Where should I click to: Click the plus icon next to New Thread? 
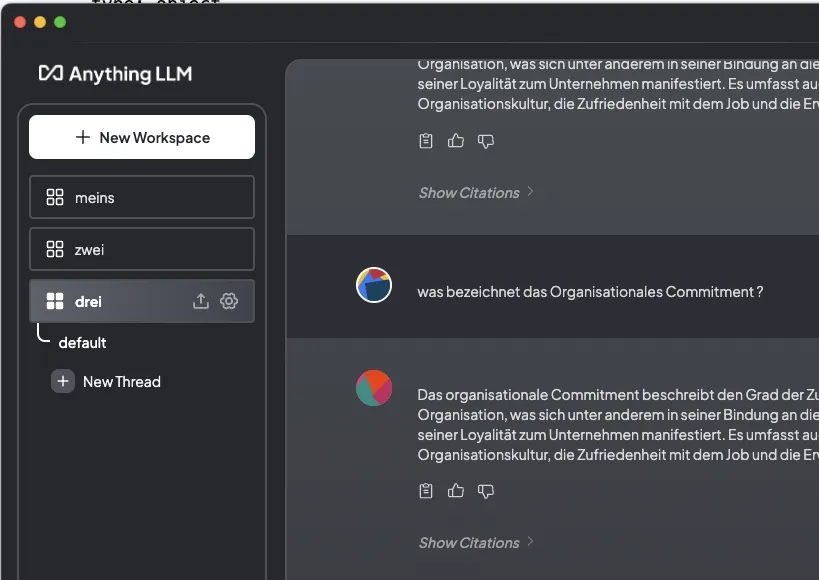tap(63, 381)
